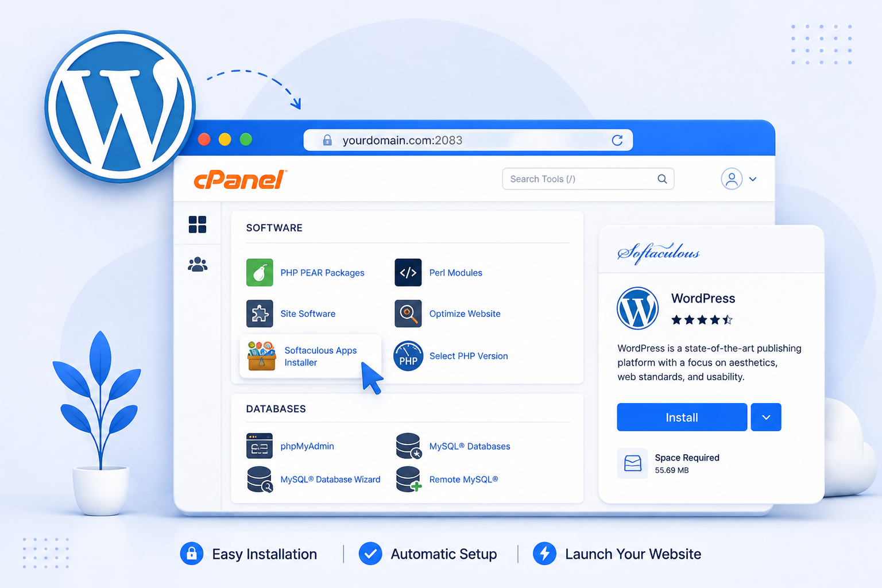Click the search magnifier icon
This screenshot has width=882, height=588.
[x=662, y=179]
